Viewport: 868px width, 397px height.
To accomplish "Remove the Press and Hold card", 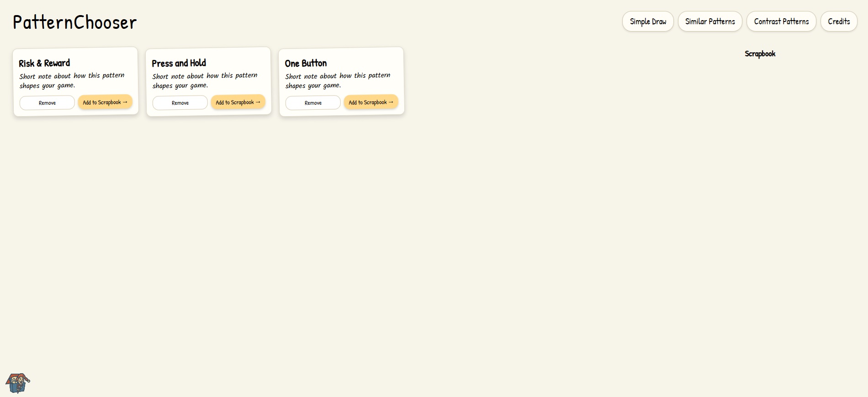I will coord(180,103).
